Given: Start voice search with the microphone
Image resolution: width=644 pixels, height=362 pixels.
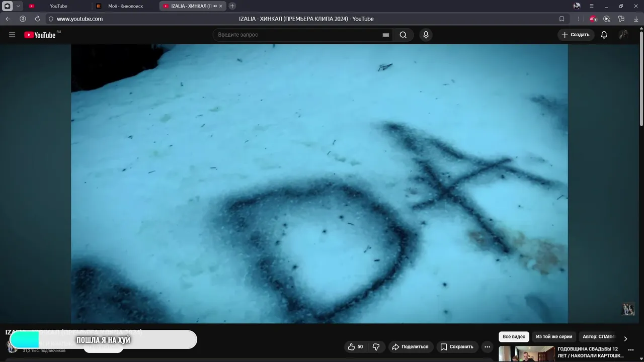Looking at the screenshot, I should 426,35.
